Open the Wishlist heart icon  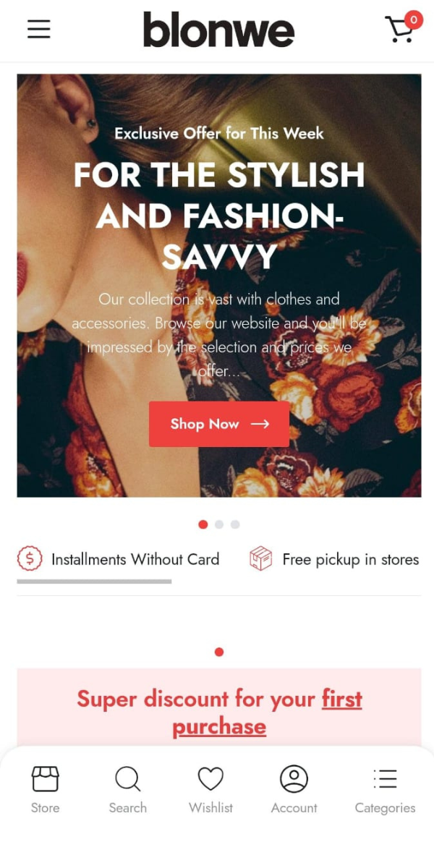[x=210, y=779]
